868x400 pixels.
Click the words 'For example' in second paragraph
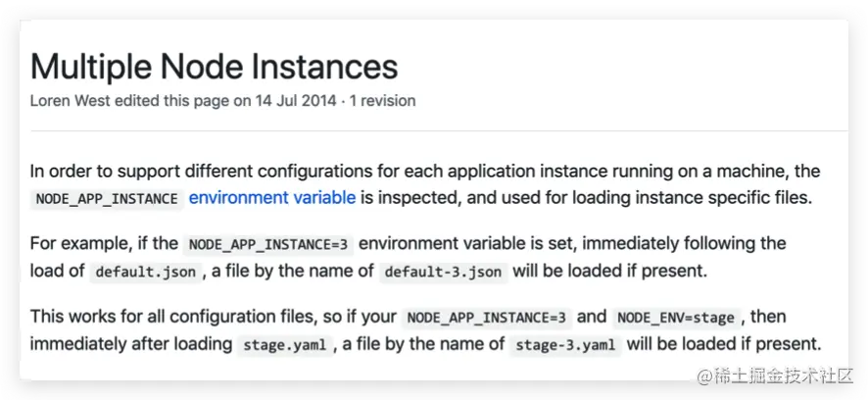click(74, 243)
